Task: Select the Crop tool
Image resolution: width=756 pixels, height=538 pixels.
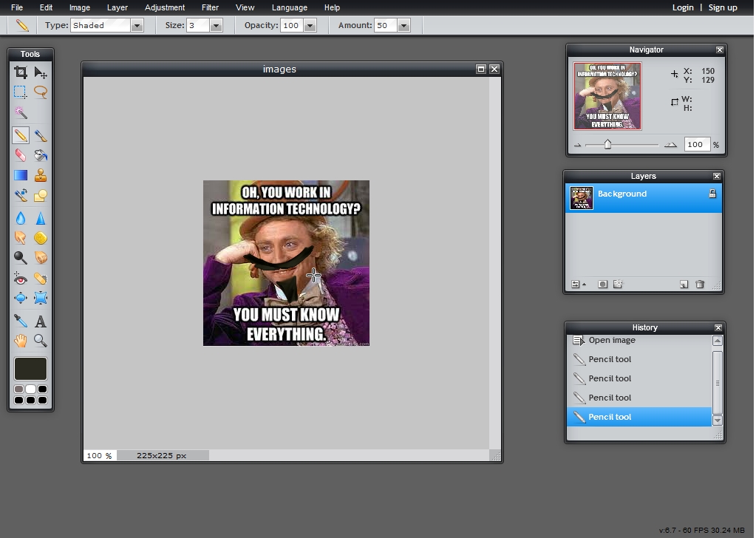Action: pos(21,72)
